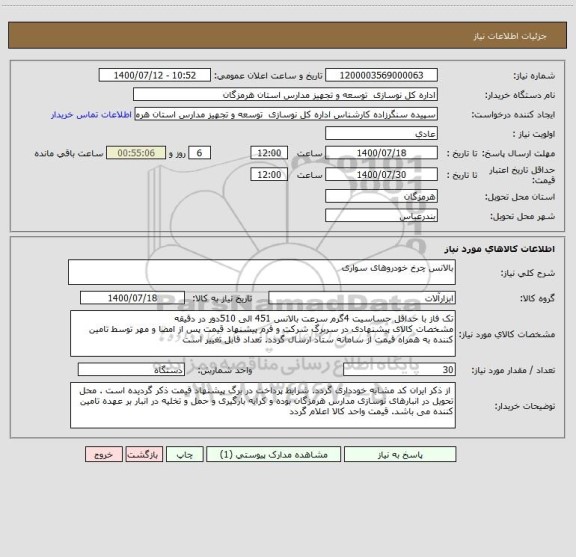Click the حداقل تاریخ اعتبار قیمت label
Viewport: 576px width, 557px height.
pos(522,175)
